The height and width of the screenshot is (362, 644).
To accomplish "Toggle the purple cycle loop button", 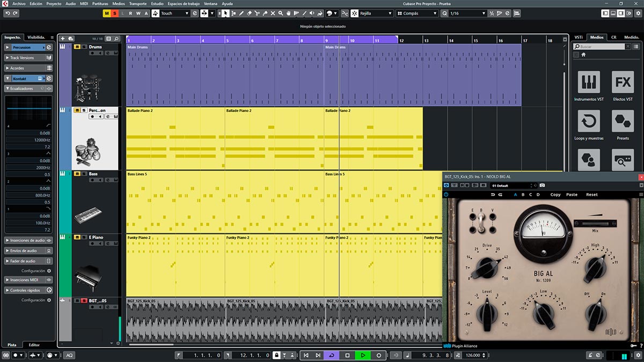I will tap(332, 355).
